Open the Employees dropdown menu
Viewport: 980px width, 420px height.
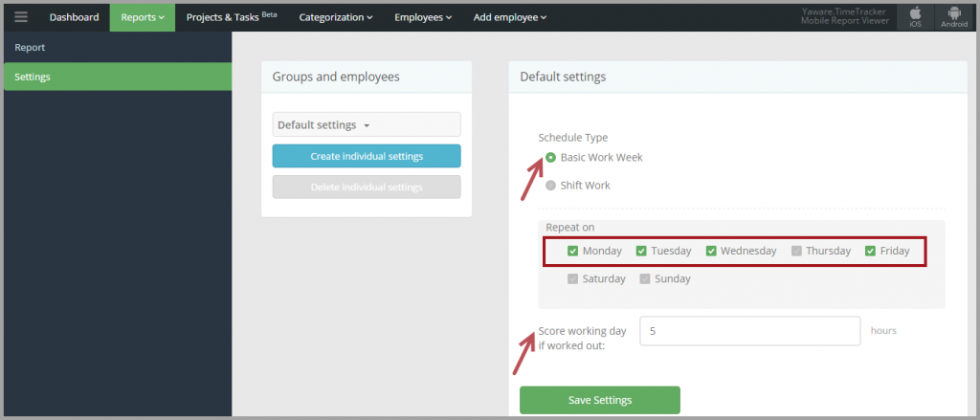pyautogui.click(x=423, y=17)
